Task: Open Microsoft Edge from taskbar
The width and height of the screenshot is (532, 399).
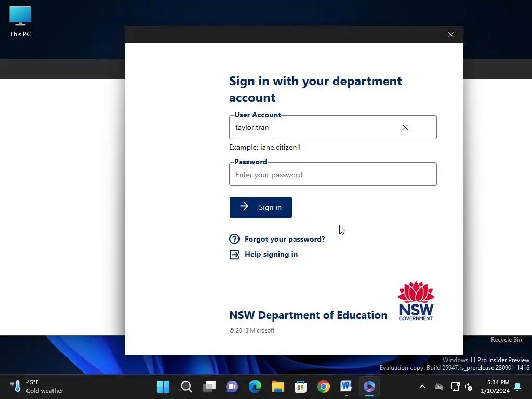Action: pos(255,387)
